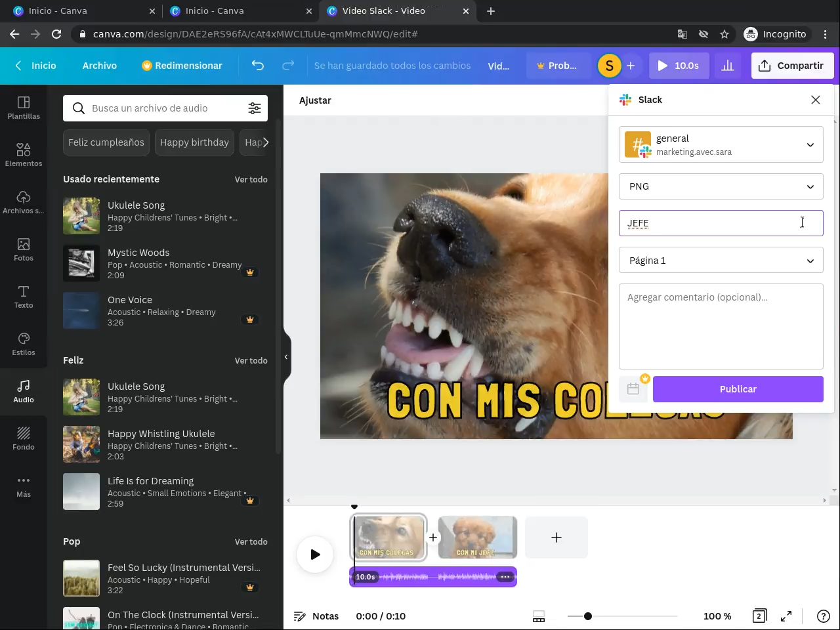Add a new page to the timeline
The image size is (840, 630).
pyautogui.click(x=556, y=537)
